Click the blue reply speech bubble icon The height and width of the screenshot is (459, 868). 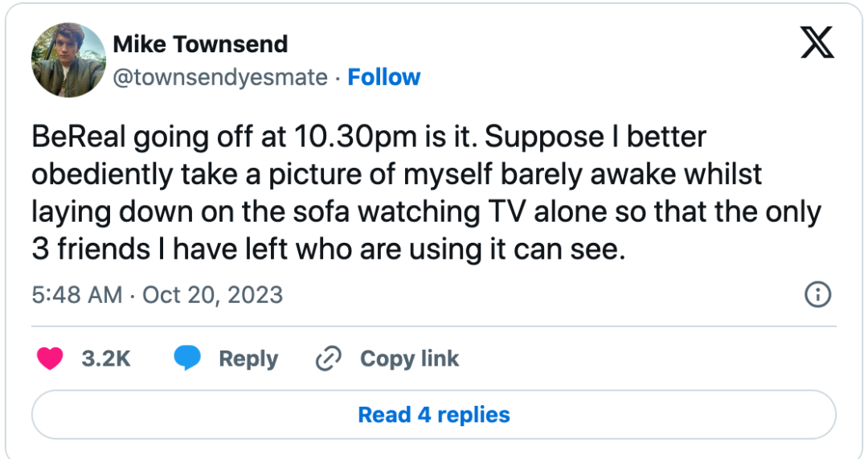click(x=187, y=359)
